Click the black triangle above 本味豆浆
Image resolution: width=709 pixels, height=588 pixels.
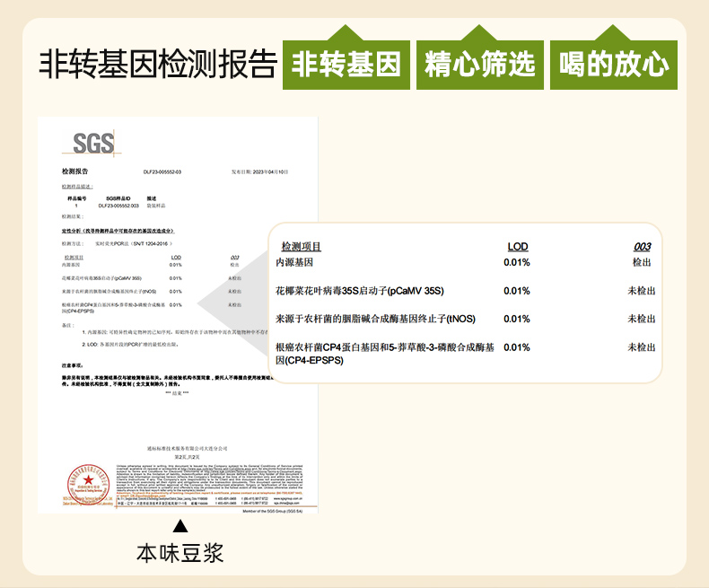coord(180,527)
